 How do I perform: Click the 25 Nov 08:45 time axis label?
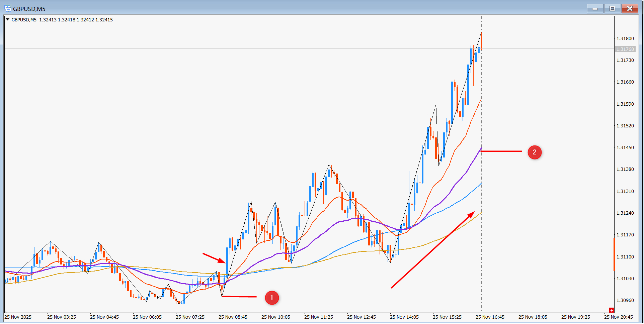233,317
